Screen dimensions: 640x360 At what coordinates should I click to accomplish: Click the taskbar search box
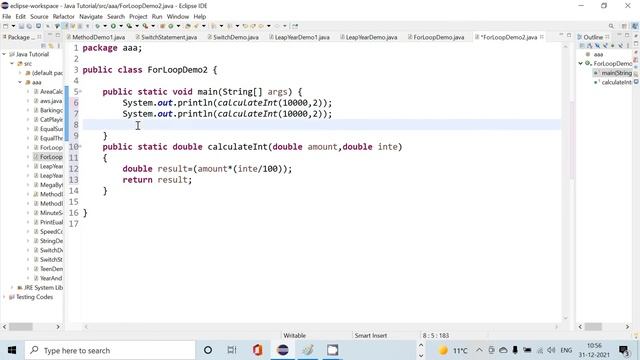click(x=110, y=350)
